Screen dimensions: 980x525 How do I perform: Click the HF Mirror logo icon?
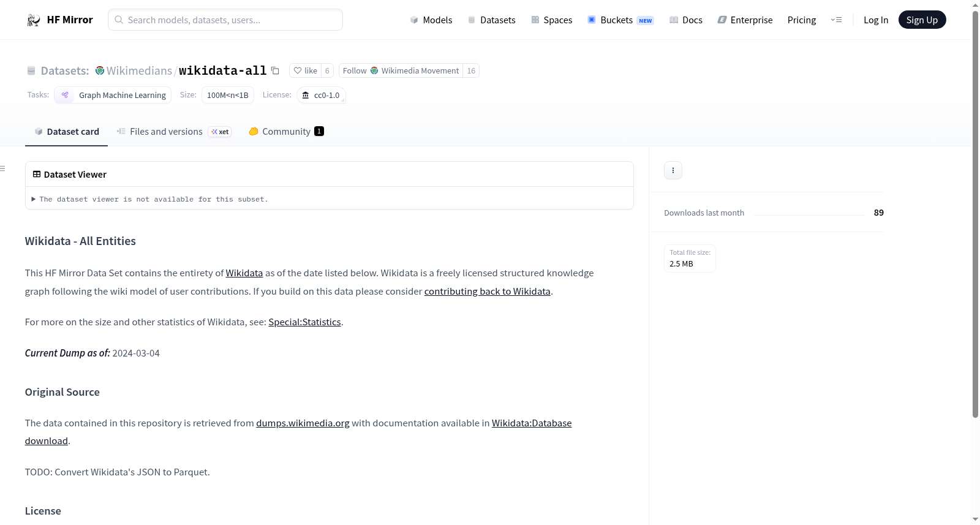(x=34, y=20)
